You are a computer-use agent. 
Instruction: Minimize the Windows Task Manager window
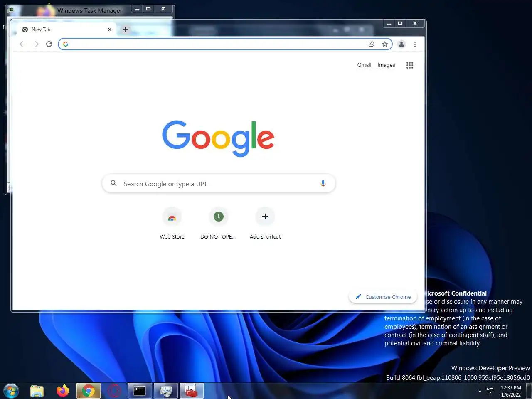point(137,9)
